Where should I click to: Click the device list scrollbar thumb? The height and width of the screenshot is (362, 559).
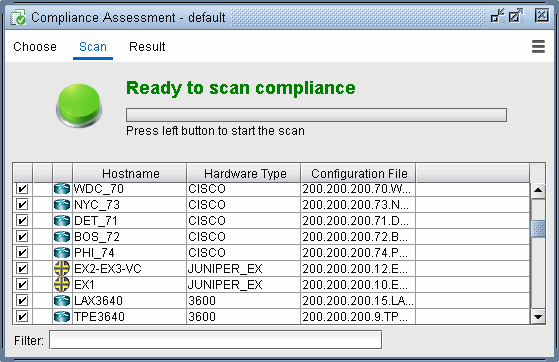pos(538,229)
